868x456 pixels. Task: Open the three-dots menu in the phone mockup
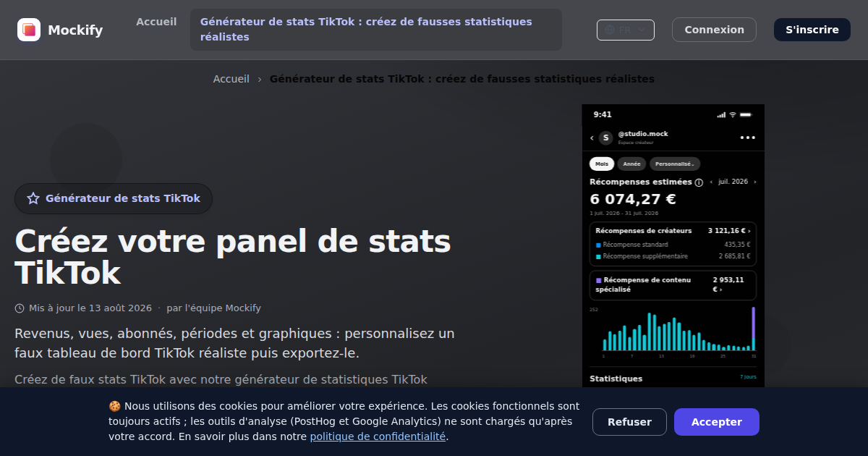(x=748, y=138)
